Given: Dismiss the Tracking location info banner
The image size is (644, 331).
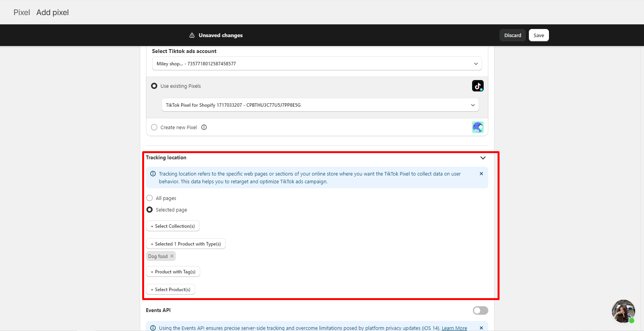Looking at the screenshot, I should [x=481, y=174].
